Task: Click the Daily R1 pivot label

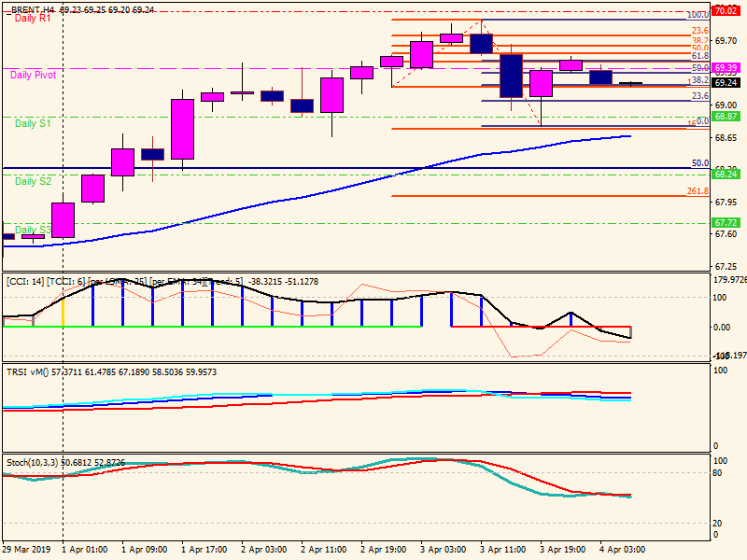Action: pos(33,19)
